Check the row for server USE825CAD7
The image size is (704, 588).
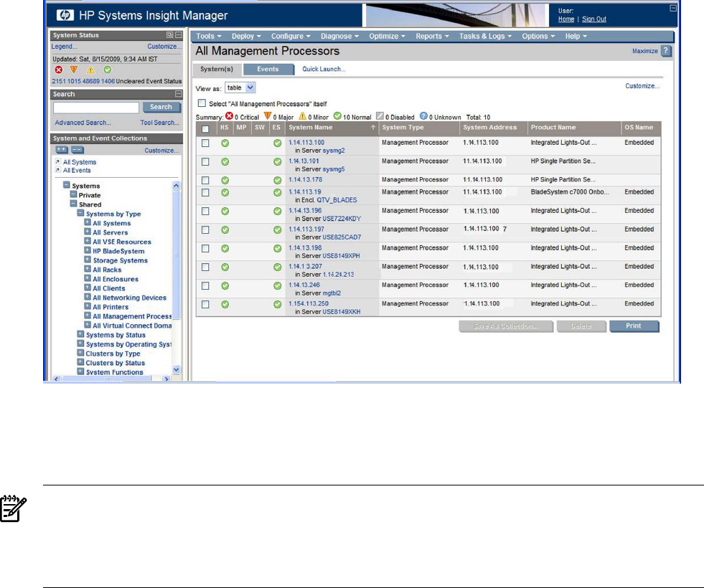tap(205, 229)
